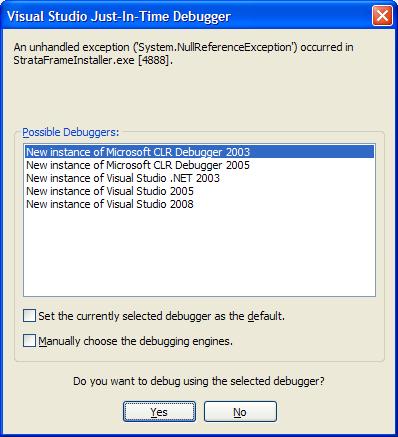Screen dimensions: 398x437
Task: Click the Yes button to start debugging
Action: pyautogui.click(x=159, y=412)
